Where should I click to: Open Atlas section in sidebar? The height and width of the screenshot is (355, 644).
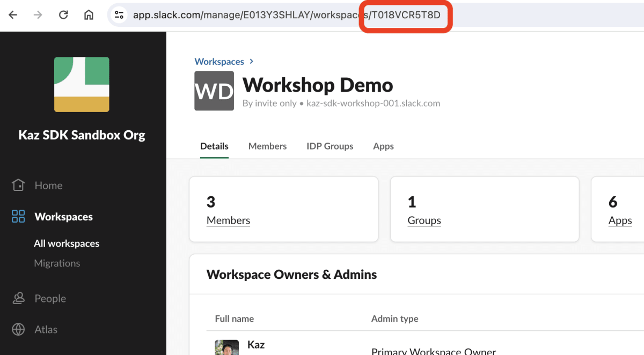pos(46,330)
